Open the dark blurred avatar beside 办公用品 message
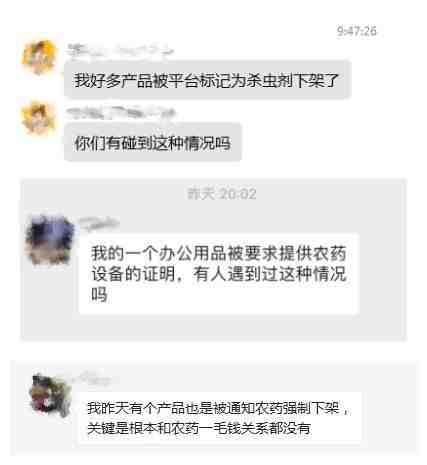Viewport: 427px width, 465px height. 50,239
